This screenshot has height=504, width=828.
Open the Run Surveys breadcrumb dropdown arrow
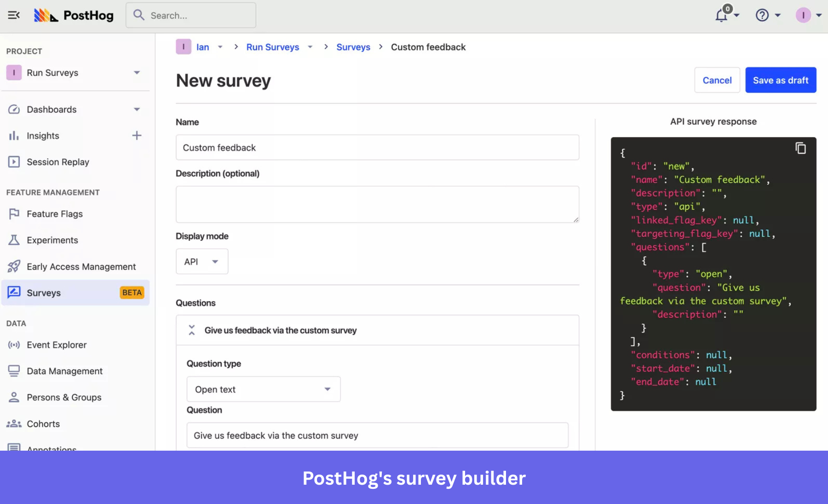[310, 47]
